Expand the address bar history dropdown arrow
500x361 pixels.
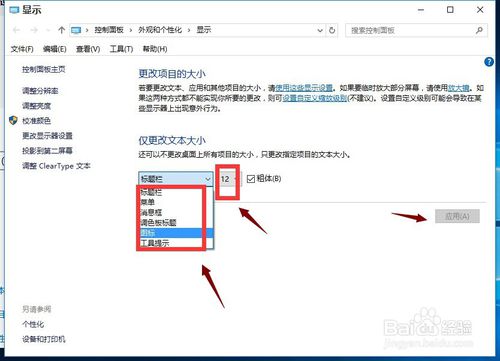tap(320, 30)
